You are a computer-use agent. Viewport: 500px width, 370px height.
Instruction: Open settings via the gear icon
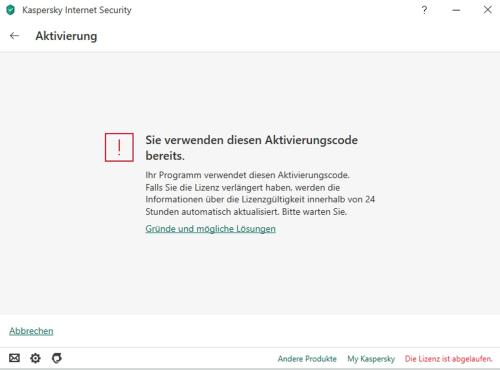click(x=35, y=358)
